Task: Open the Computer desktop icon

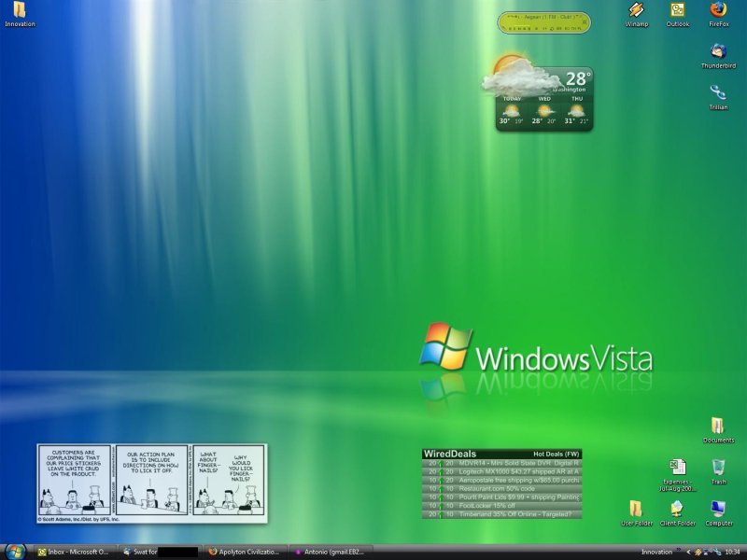Action: click(718, 509)
